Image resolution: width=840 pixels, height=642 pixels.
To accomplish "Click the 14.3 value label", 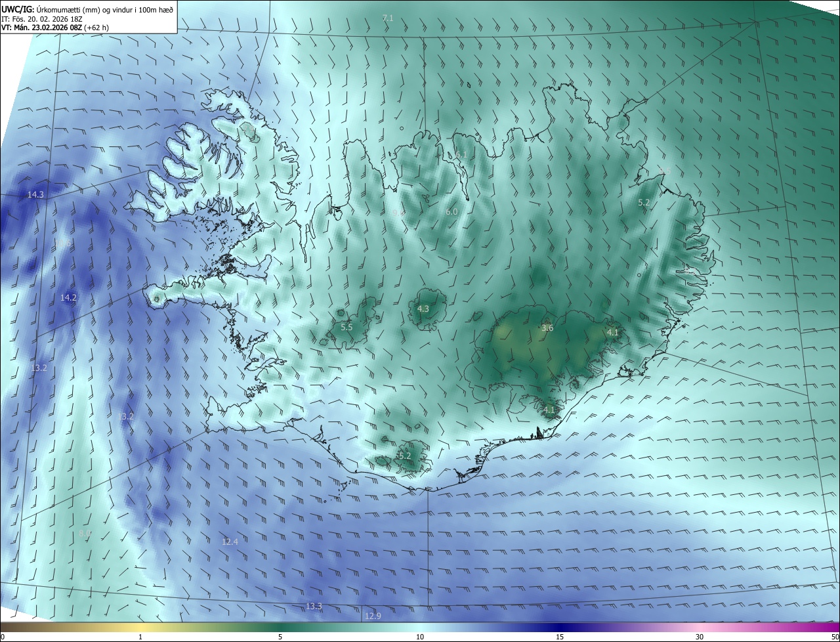I will pyautogui.click(x=35, y=195).
